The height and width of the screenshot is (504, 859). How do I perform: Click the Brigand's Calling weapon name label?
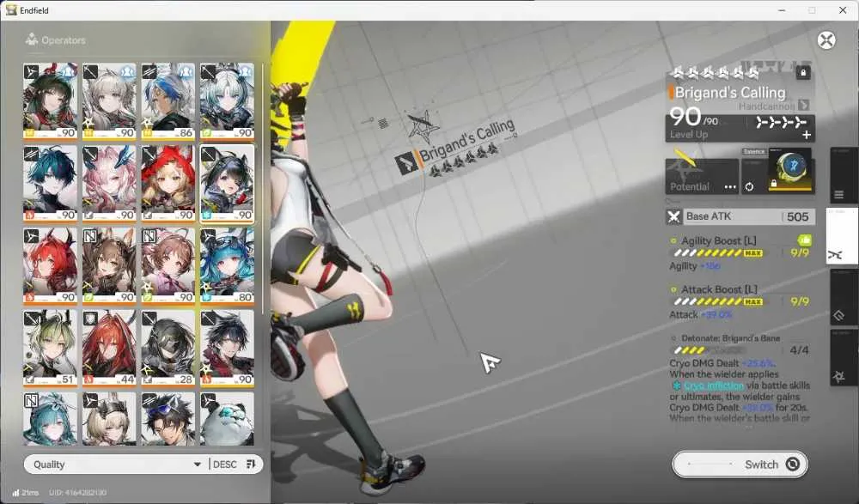[730, 93]
